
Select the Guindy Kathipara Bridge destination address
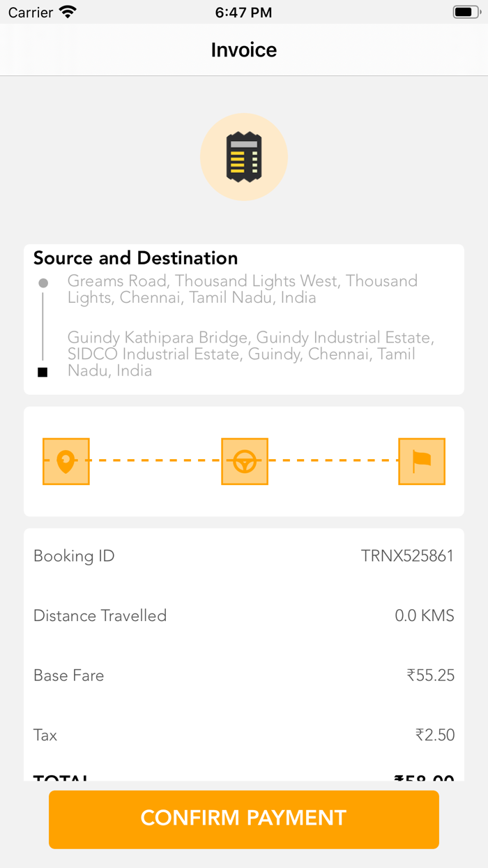(250, 354)
